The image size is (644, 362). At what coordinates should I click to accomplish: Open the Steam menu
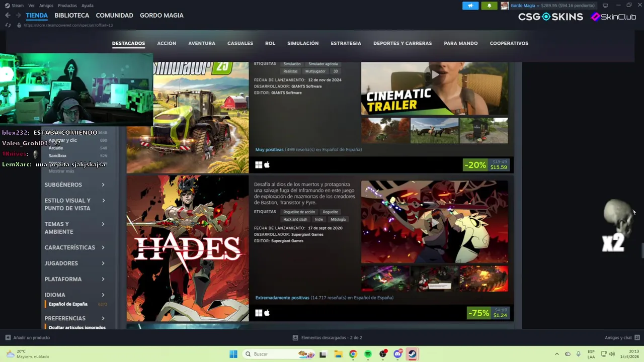pos(18,6)
